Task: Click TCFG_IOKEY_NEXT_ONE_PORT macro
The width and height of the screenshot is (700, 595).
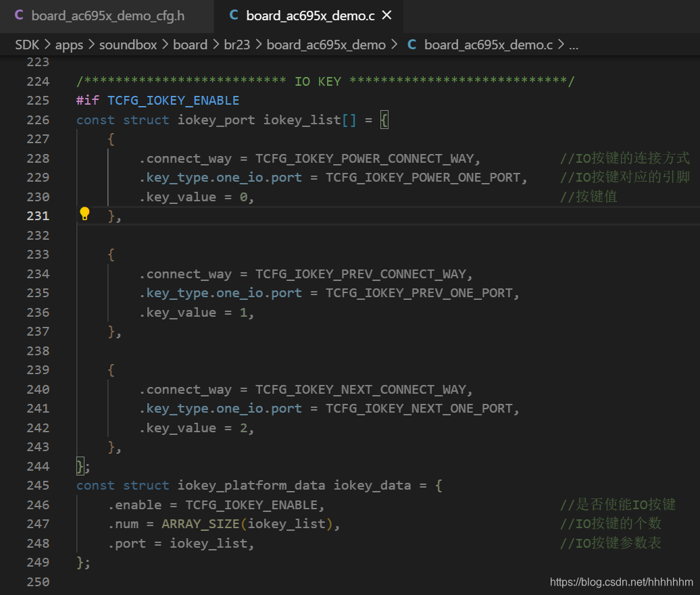Action: (x=419, y=409)
